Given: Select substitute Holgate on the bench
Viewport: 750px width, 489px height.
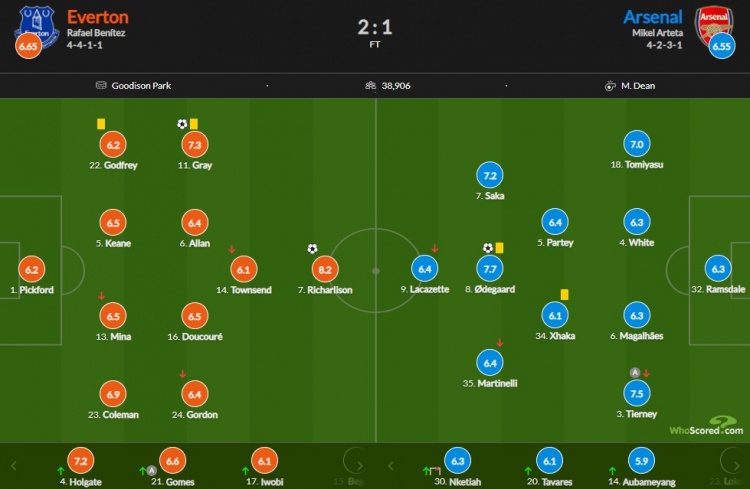Looking at the screenshot, I should coord(80,467).
